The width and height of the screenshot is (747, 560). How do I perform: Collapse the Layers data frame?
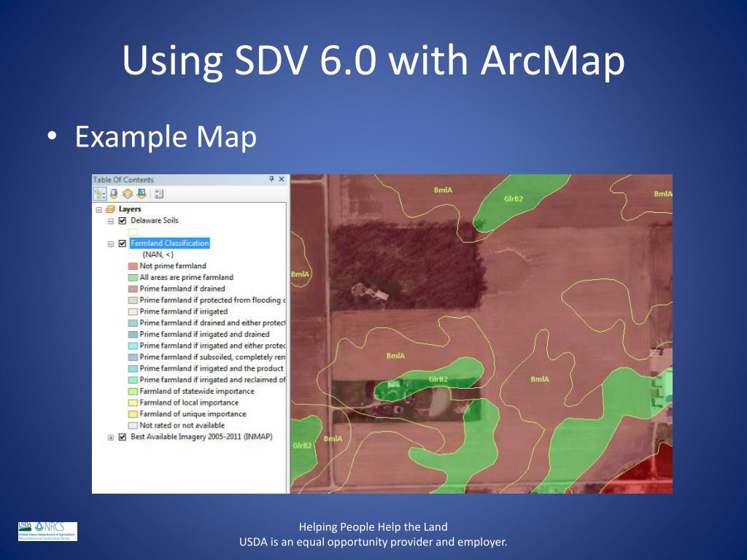coord(99,209)
